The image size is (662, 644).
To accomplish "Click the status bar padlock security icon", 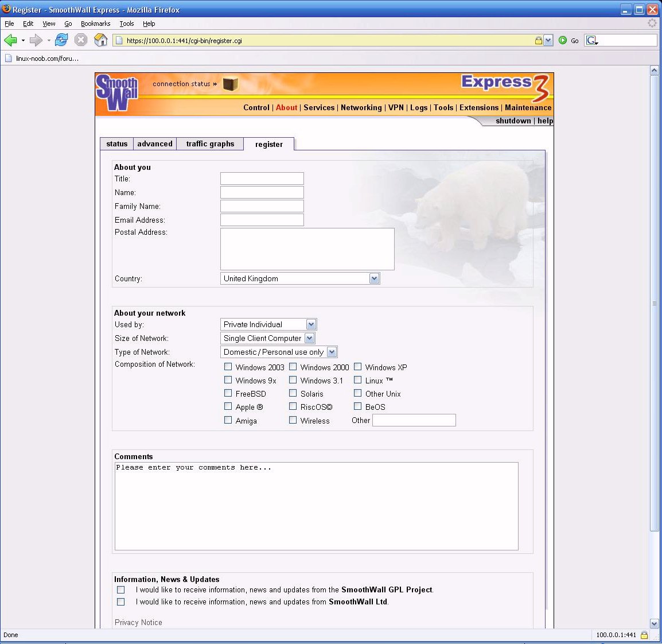I will click(644, 635).
